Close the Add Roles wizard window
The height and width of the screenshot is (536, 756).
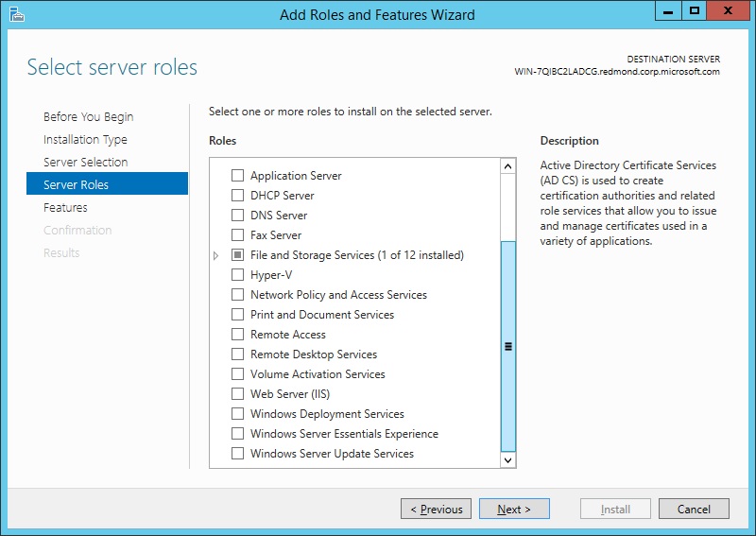729,10
